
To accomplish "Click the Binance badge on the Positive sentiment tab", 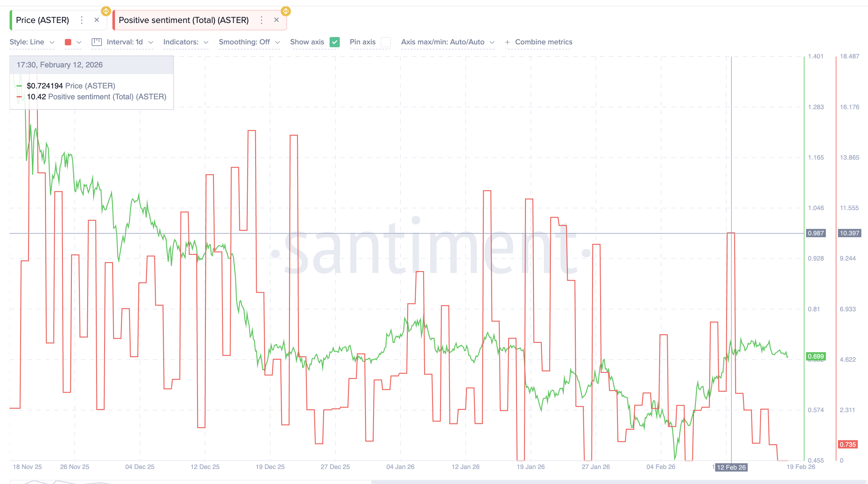I will [286, 11].
